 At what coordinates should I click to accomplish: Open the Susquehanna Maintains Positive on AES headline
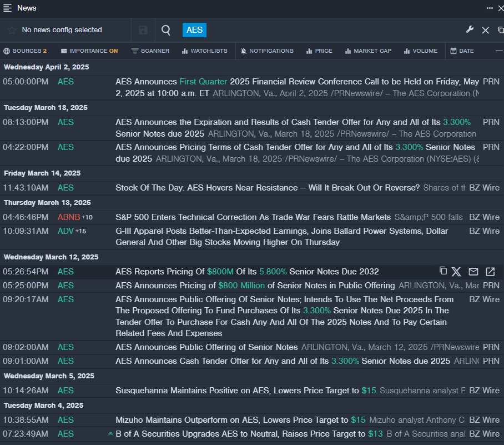point(246,391)
